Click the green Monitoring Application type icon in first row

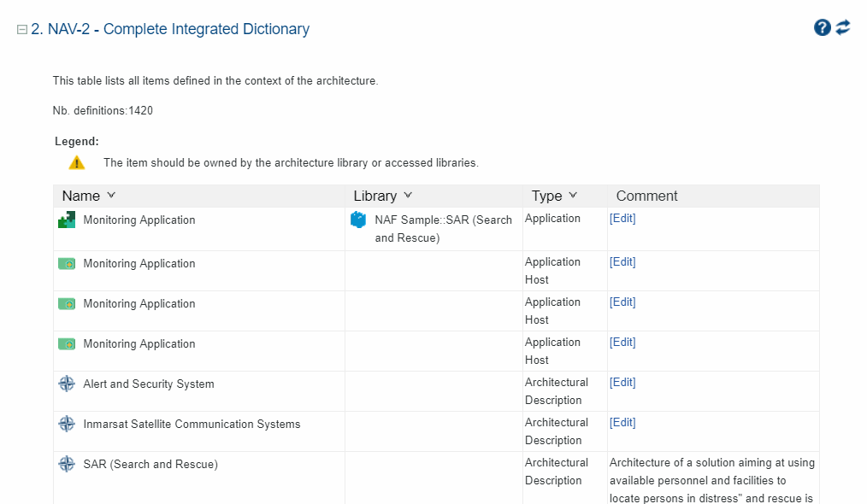pos(67,220)
